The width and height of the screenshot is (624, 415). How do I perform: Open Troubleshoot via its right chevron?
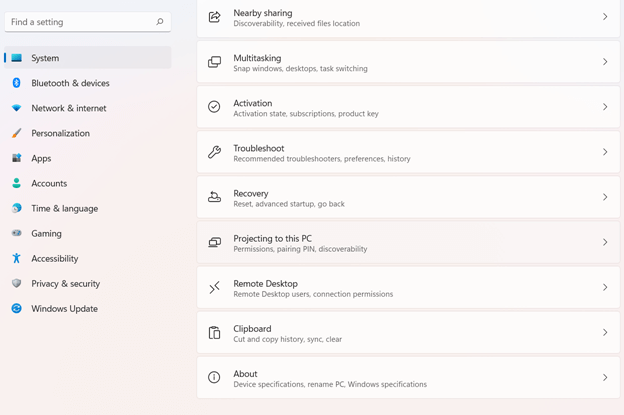click(604, 152)
